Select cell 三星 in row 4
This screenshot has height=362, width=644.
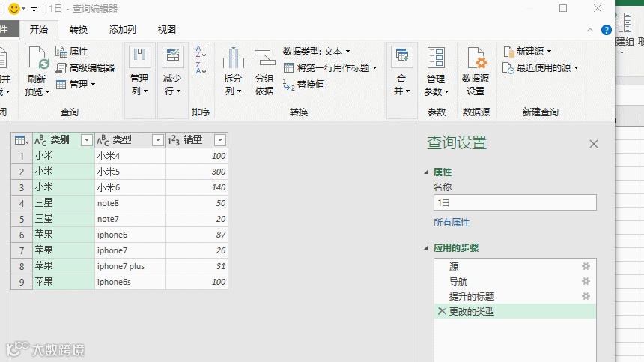[64, 203]
